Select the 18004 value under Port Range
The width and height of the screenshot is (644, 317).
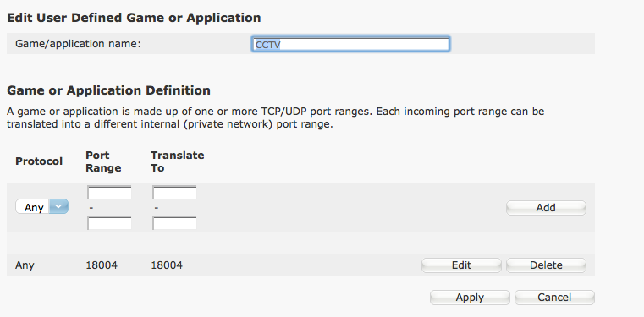102,265
